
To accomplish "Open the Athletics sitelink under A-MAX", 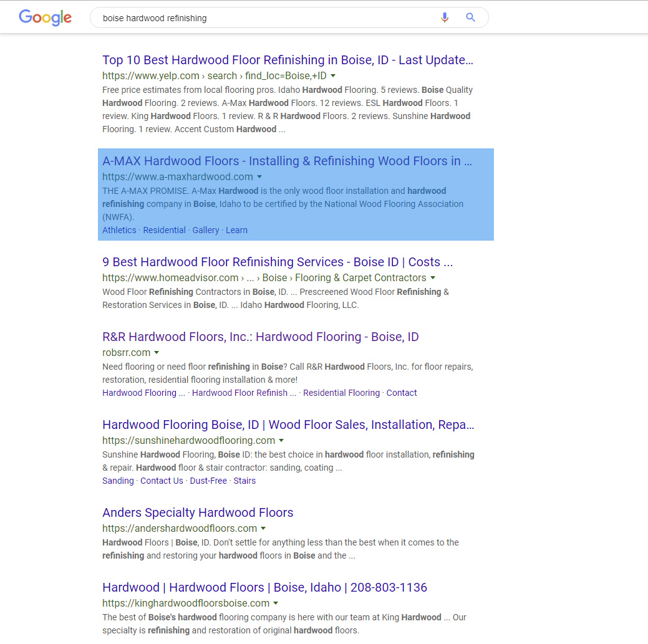I will 119,230.
